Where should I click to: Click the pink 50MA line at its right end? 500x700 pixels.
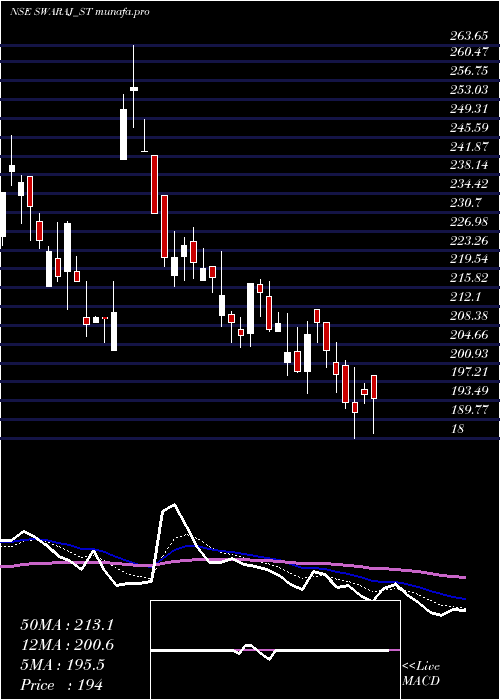pos(463,577)
